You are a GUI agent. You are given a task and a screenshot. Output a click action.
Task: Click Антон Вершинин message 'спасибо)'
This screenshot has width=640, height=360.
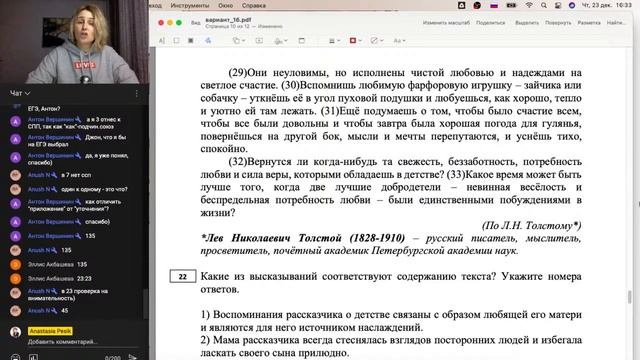click(x=97, y=222)
